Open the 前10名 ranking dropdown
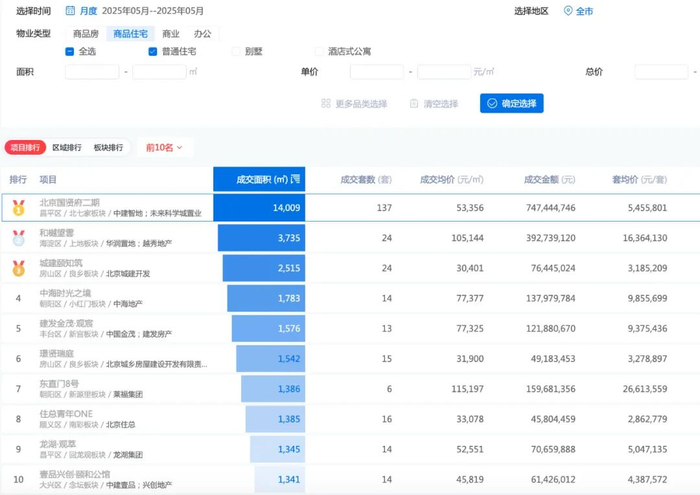The height and width of the screenshot is (495, 700). click(x=165, y=147)
